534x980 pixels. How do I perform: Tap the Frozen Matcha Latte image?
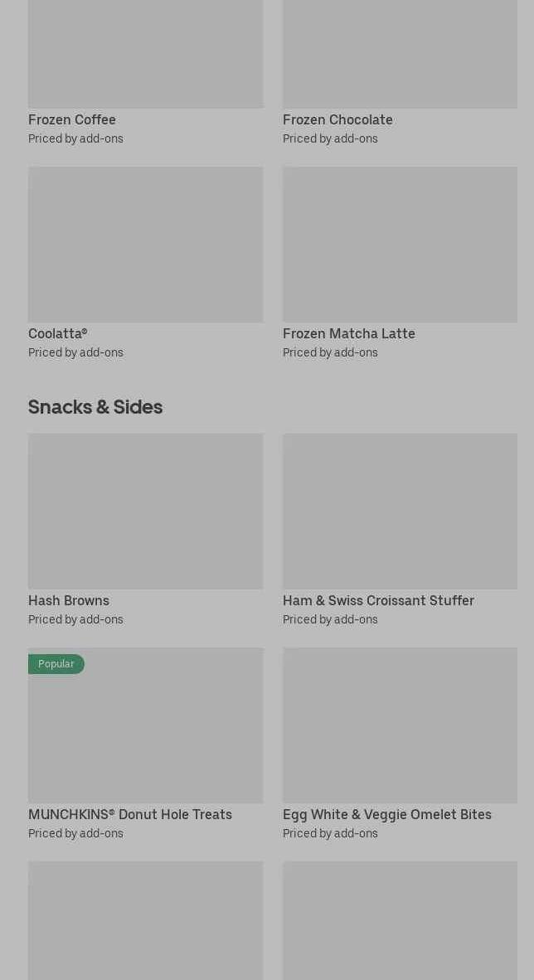pos(400,244)
